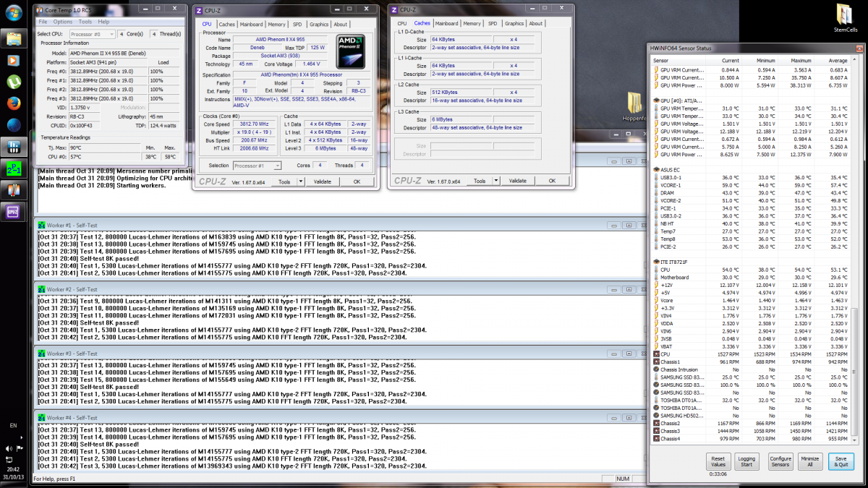Click the drive icon beside SAMSUNG HD502... sensor

656,416
